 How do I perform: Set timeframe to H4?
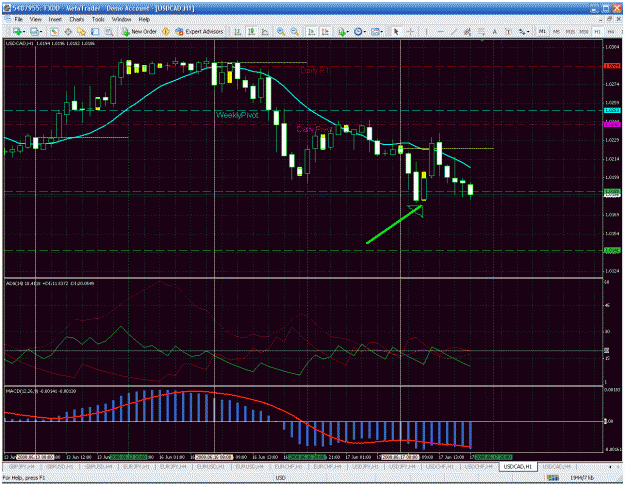tap(611, 31)
